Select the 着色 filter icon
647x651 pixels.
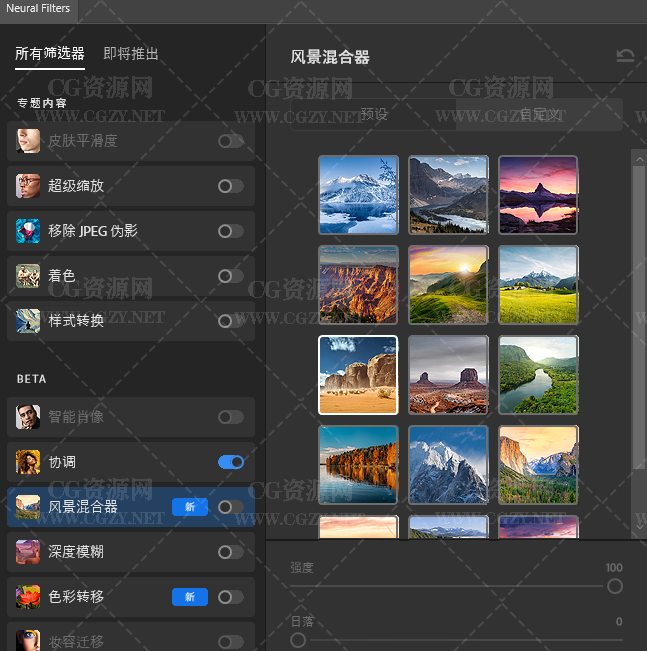[29, 276]
